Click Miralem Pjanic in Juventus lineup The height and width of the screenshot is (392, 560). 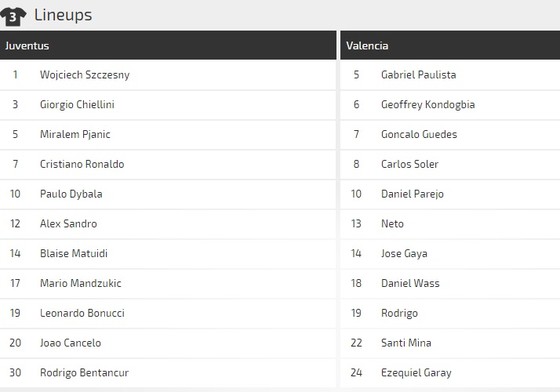coord(75,135)
